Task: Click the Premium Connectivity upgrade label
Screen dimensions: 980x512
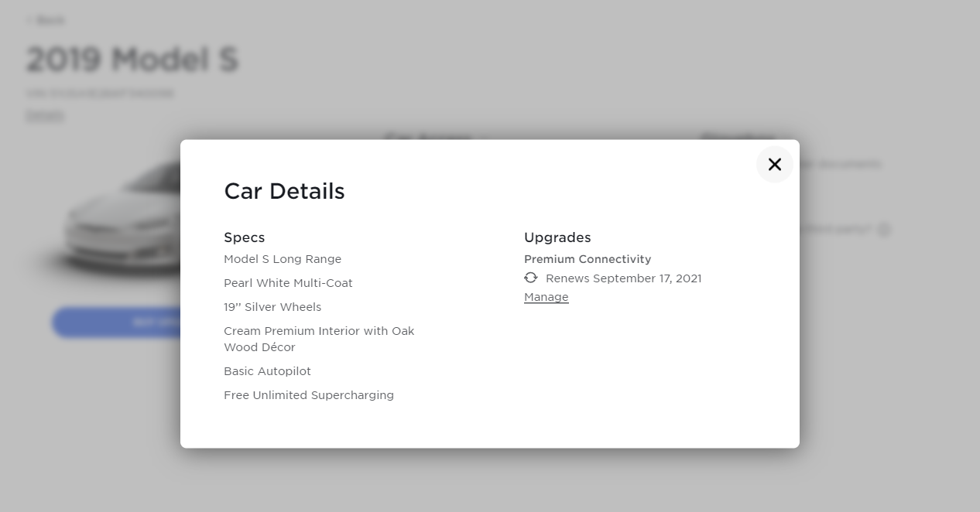Action: tap(587, 259)
